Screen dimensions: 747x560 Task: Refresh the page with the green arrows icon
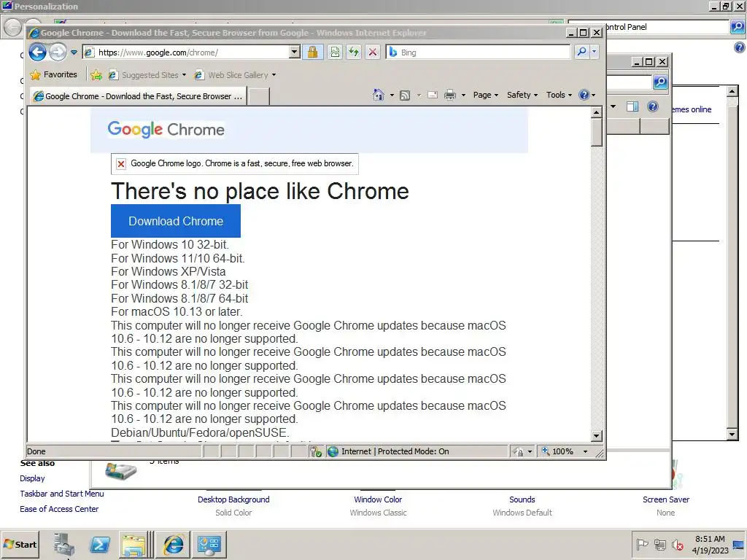click(354, 52)
